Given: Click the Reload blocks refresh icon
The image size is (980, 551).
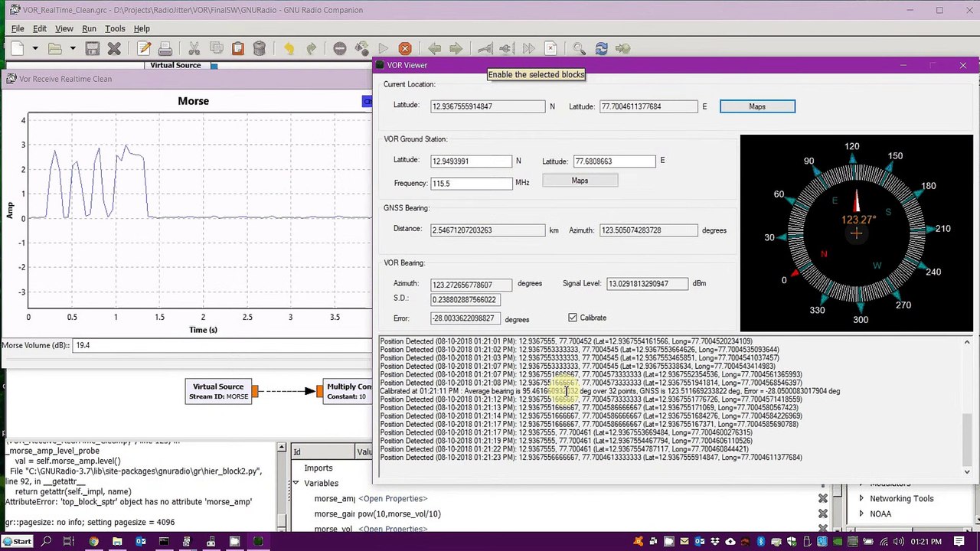Looking at the screenshot, I should click(x=601, y=48).
